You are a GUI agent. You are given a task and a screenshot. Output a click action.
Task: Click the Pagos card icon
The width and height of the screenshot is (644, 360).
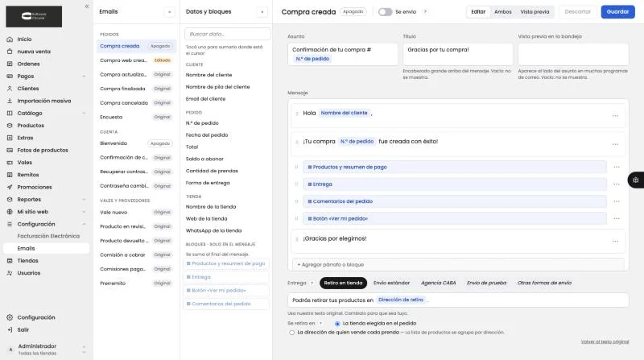(10, 76)
